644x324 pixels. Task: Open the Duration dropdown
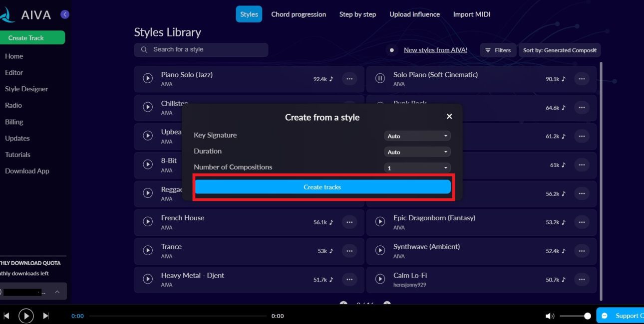pos(417,152)
